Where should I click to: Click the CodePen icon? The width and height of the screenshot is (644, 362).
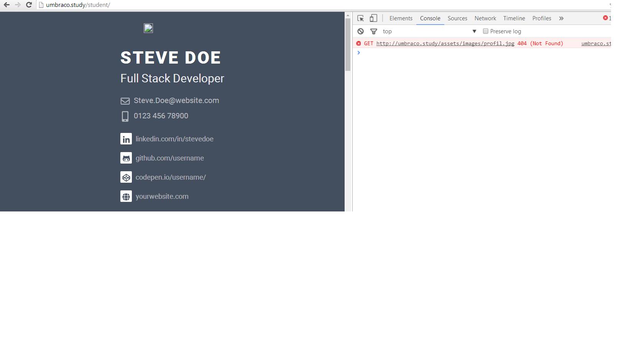click(126, 177)
